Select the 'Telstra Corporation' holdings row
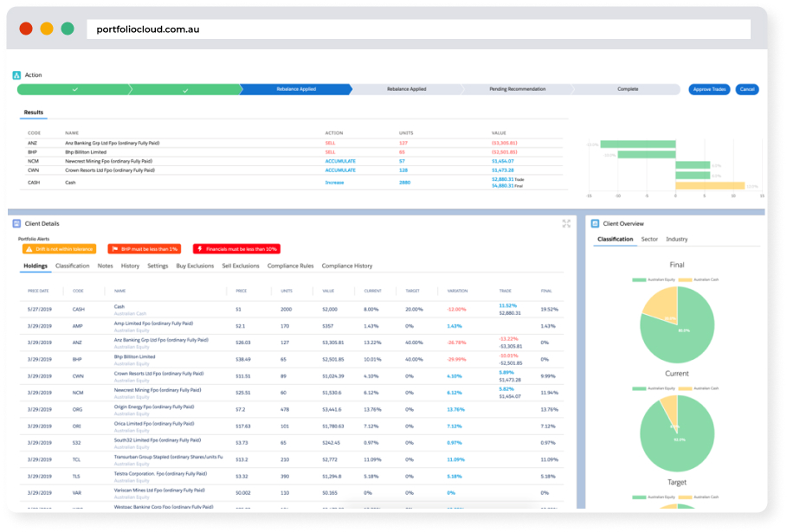This screenshot has width=787, height=532. tap(292, 477)
